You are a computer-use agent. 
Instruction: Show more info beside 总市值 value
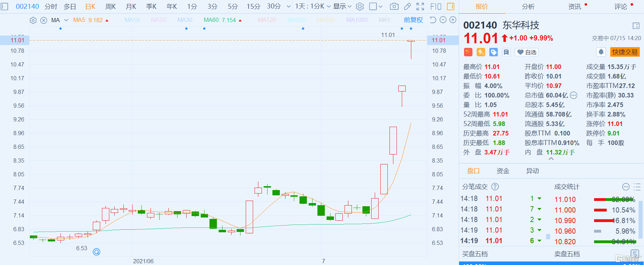point(574,95)
